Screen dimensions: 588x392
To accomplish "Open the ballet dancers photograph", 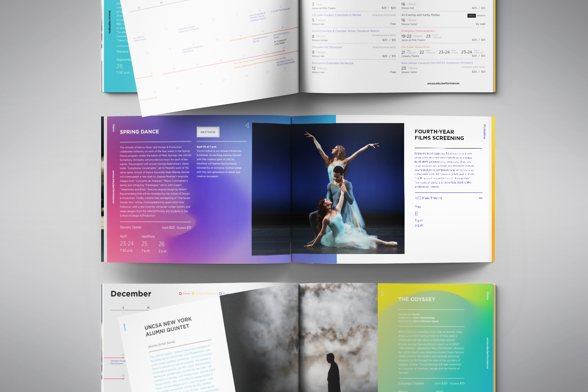I will [328, 189].
